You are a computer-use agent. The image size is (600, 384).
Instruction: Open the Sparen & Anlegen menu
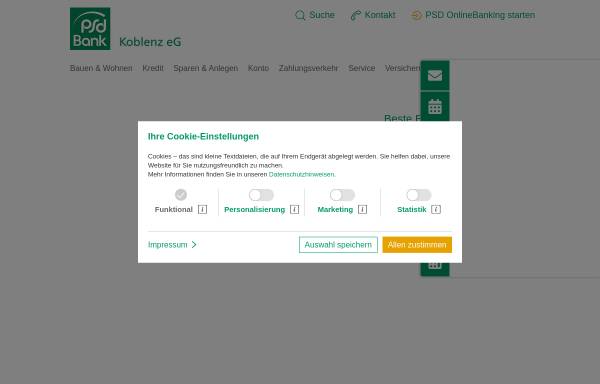point(205,68)
